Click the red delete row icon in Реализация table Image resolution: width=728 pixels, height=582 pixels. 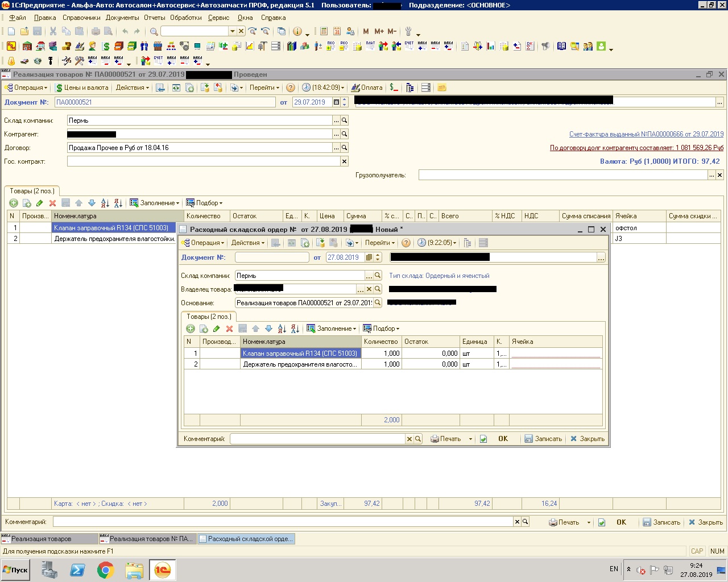(52, 203)
